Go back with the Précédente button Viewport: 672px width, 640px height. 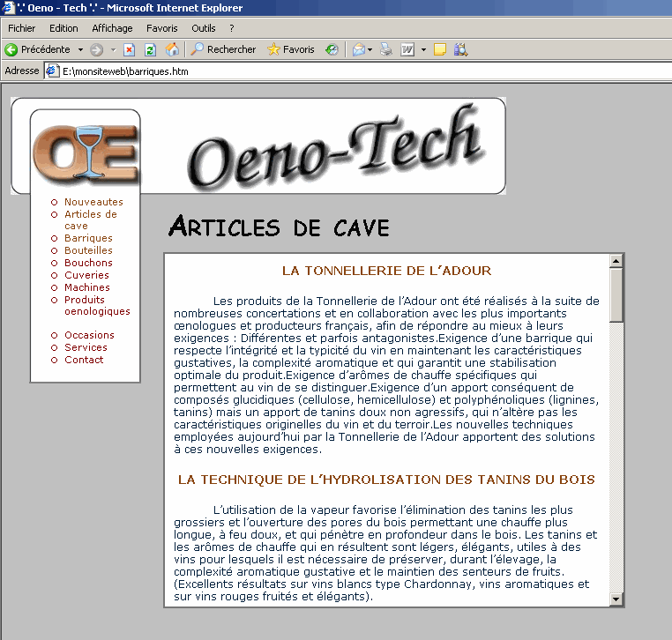pos(37,49)
